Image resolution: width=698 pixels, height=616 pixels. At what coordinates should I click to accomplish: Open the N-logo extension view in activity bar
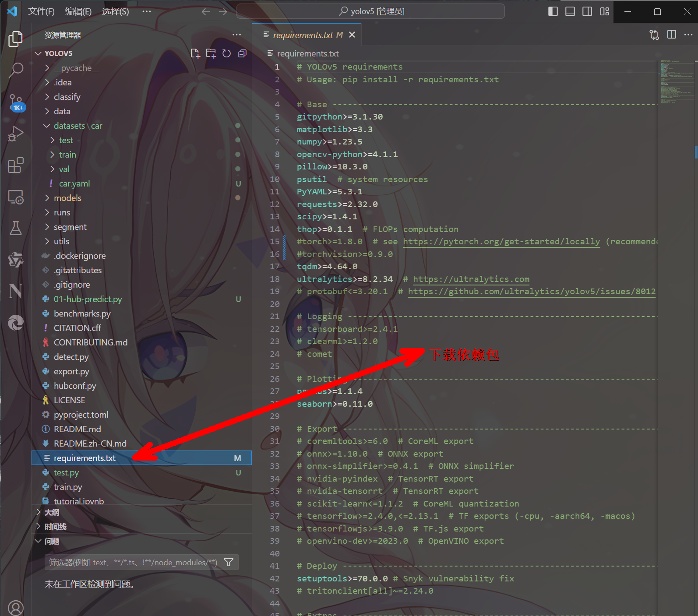16,291
